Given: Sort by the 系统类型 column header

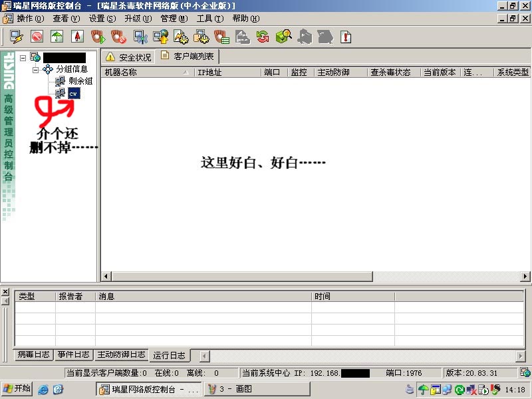Looking at the screenshot, I should click(512, 72).
